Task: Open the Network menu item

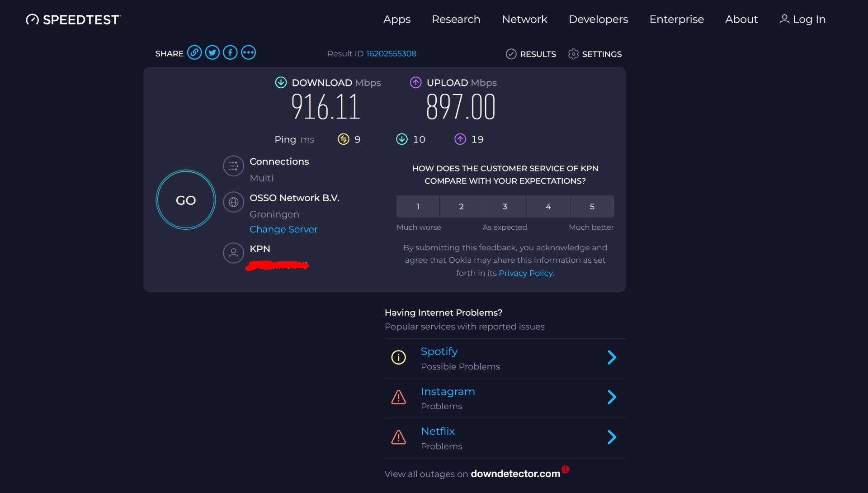Action: (x=524, y=19)
